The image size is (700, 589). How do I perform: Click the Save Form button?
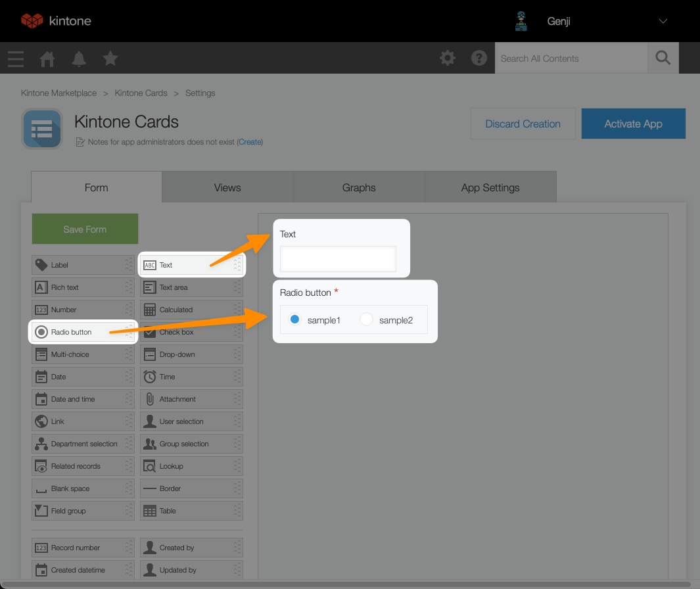[x=85, y=229]
